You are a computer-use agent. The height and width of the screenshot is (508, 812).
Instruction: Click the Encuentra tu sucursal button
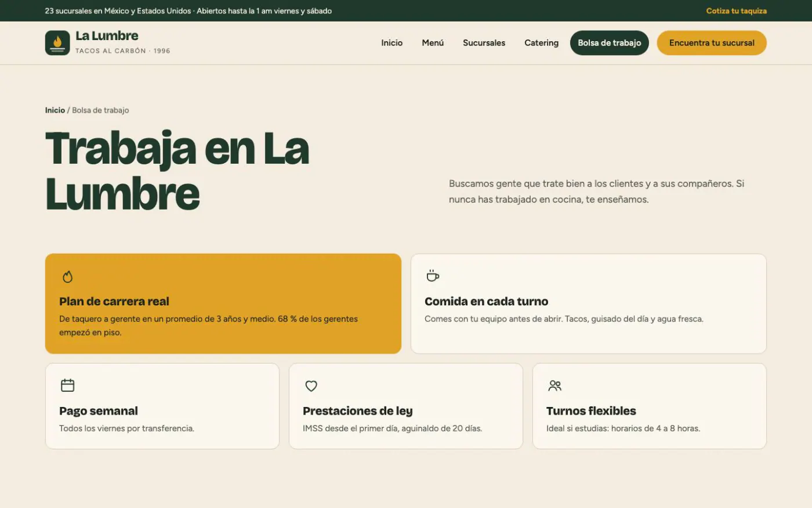pyautogui.click(x=712, y=43)
